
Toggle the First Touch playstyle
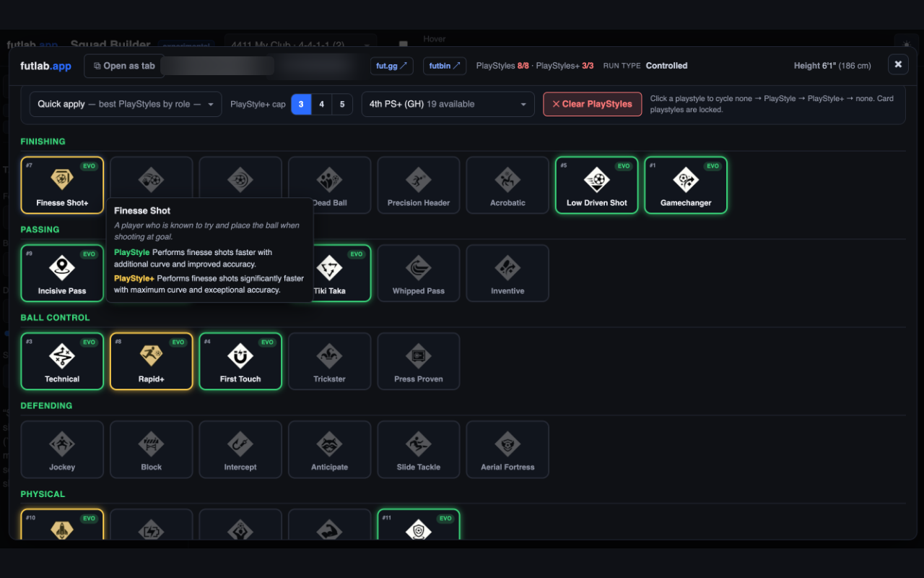(240, 361)
